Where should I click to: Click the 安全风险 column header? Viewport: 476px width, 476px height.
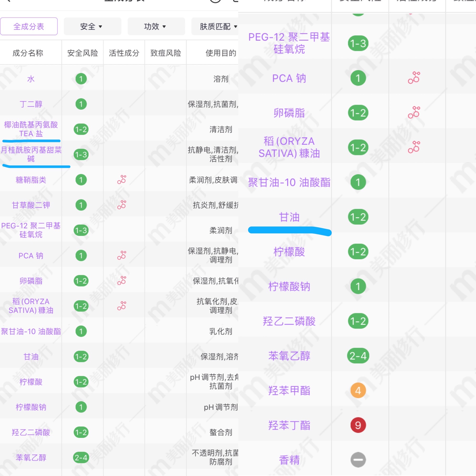coord(82,52)
